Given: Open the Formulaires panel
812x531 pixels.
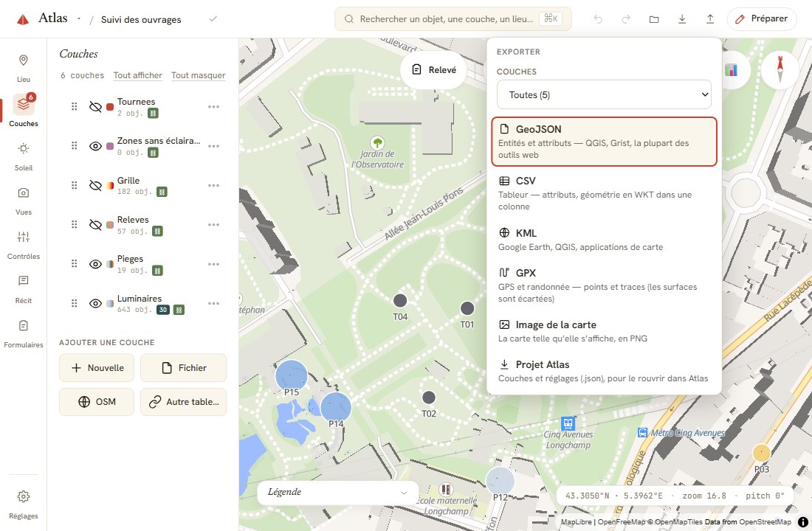Looking at the screenshot, I should pos(24,333).
